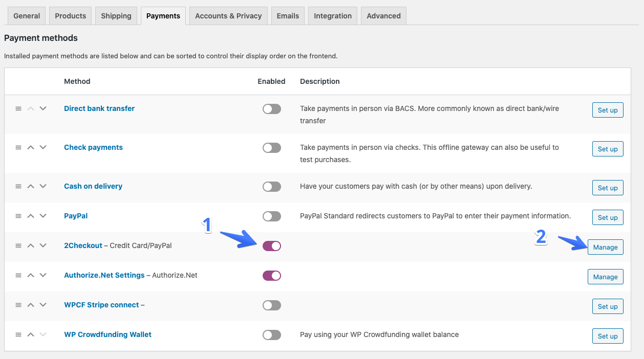644x359 pixels.
Task: Move Direct bank transfer down with arrow
Action: [43, 109]
